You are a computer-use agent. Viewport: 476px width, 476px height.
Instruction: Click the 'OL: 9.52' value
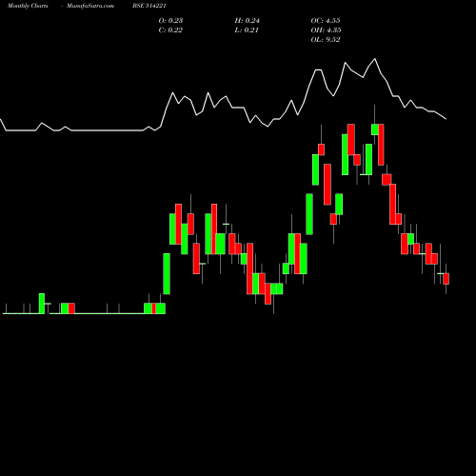[x=326, y=40]
